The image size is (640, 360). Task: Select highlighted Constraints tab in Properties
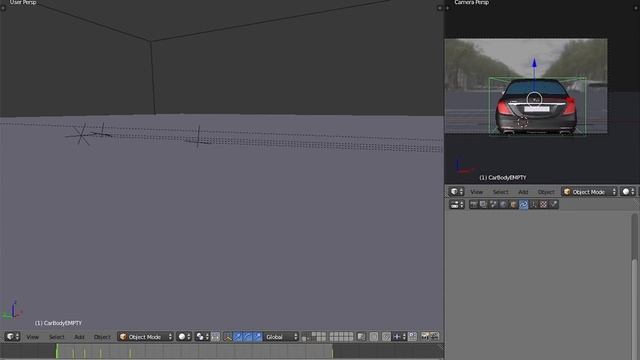(523, 204)
